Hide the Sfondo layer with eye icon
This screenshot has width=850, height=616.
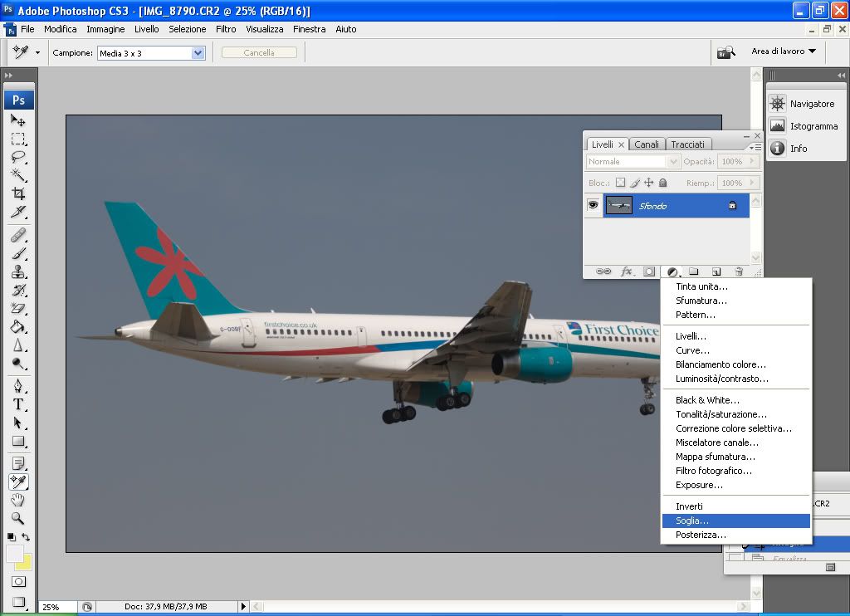pyautogui.click(x=594, y=205)
